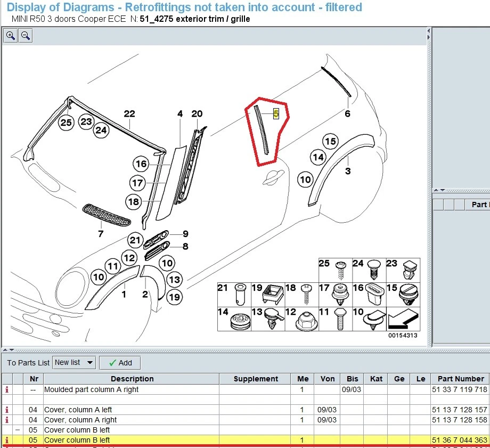Select callout number 8 beside the side grille

[x=185, y=246]
